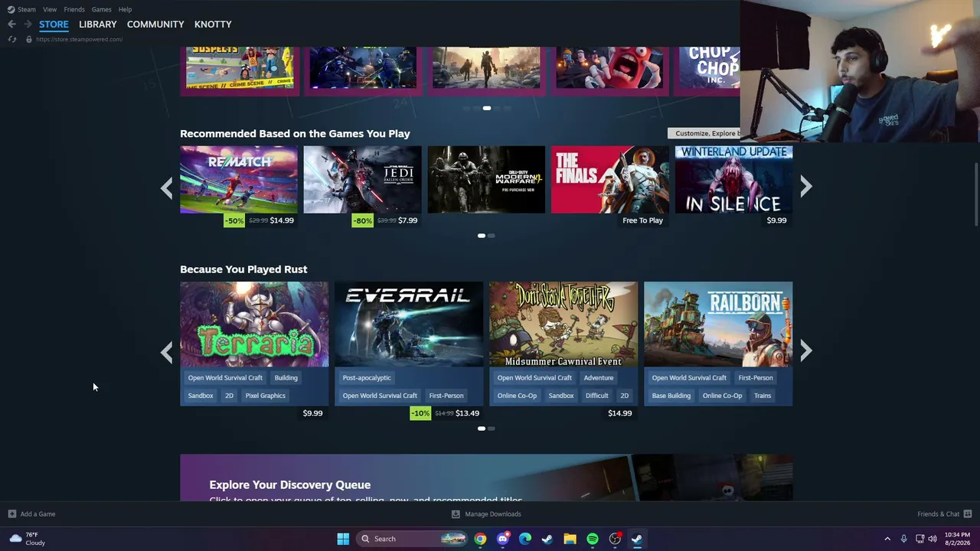Click the Windows taskbar Search box
Image resolution: width=980 pixels, height=551 pixels.
coord(411,539)
